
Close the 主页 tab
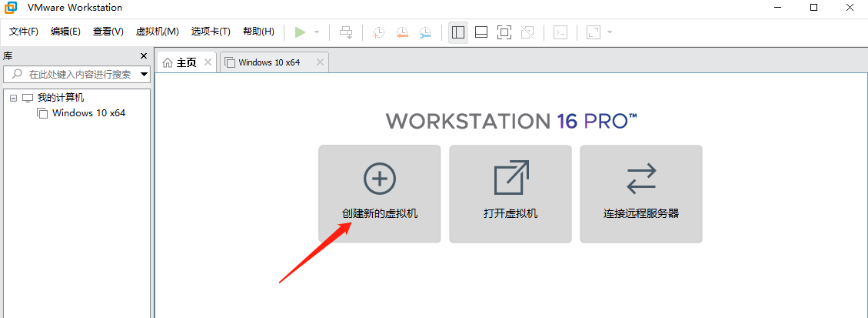click(x=208, y=62)
